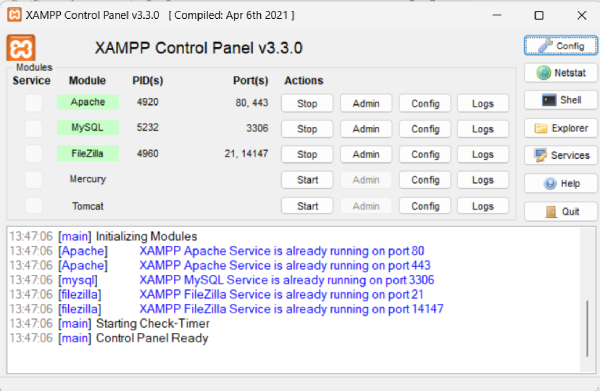The height and width of the screenshot is (391, 600).
Task: Open Explorer with the folder icon
Action: coord(561,128)
